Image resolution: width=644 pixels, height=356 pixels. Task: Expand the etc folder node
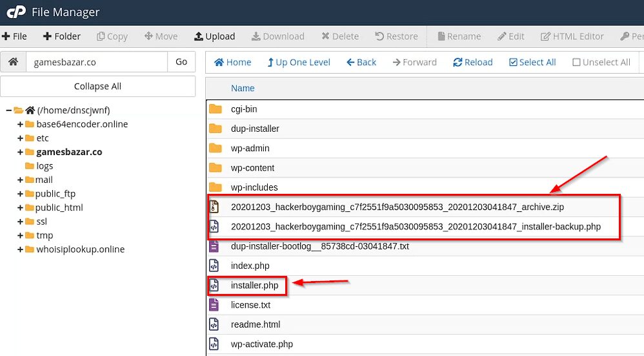tap(20, 138)
